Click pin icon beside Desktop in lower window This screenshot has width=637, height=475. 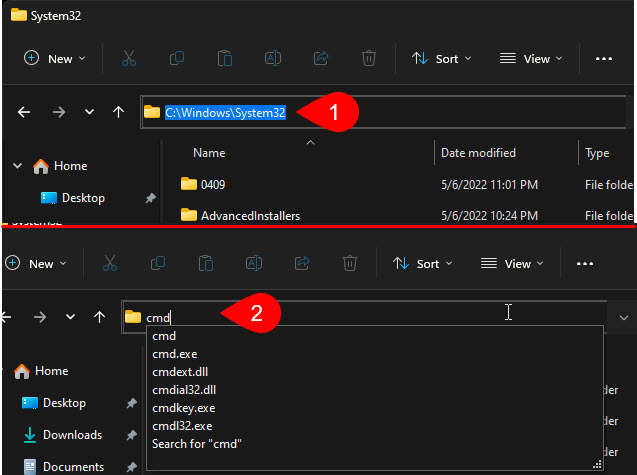point(131,403)
